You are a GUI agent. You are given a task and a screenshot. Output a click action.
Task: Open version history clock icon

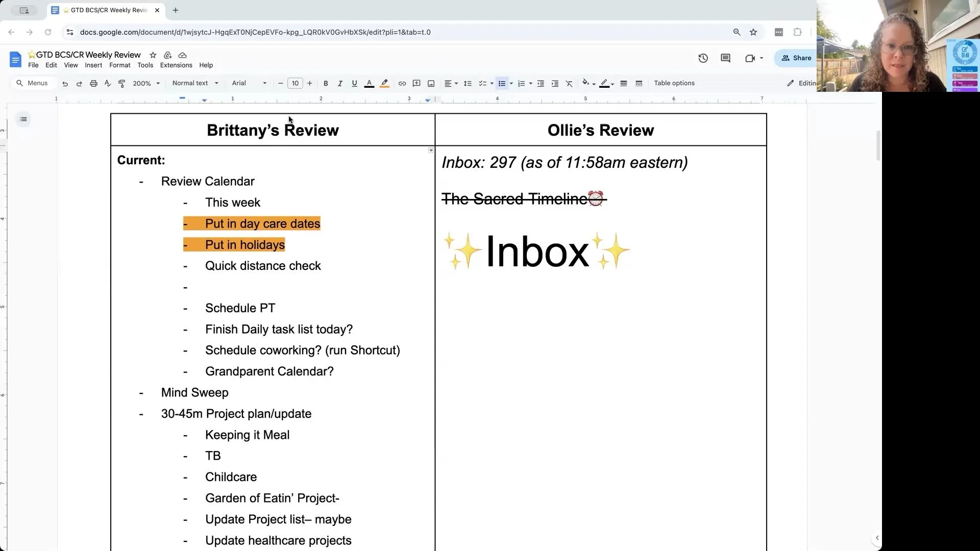pos(703,58)
